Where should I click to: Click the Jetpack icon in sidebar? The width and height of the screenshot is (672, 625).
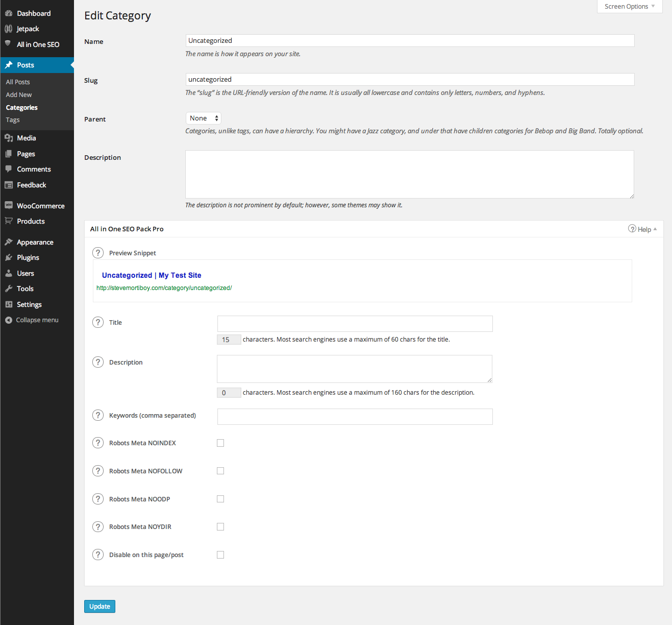9,29
